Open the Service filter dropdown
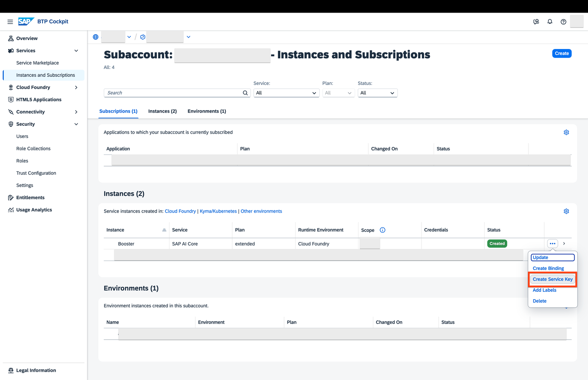This screenshot has width=588, height=380. click(x=286, y=93)
